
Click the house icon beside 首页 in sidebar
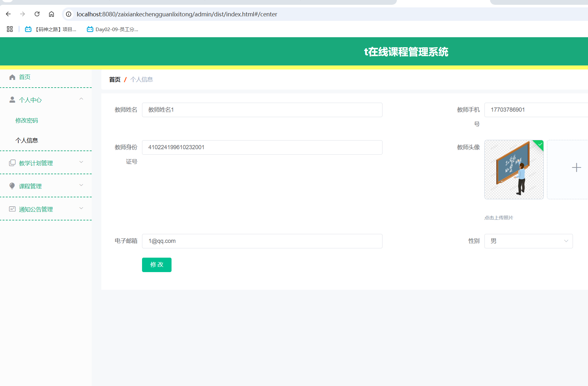tap(12, 77)
